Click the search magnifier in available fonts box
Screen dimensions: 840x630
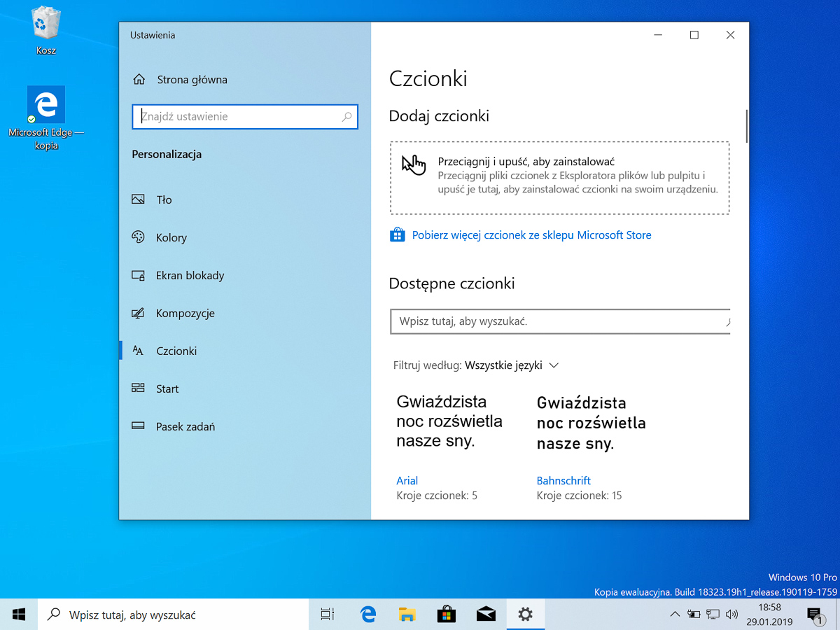(x=727, y=322)
